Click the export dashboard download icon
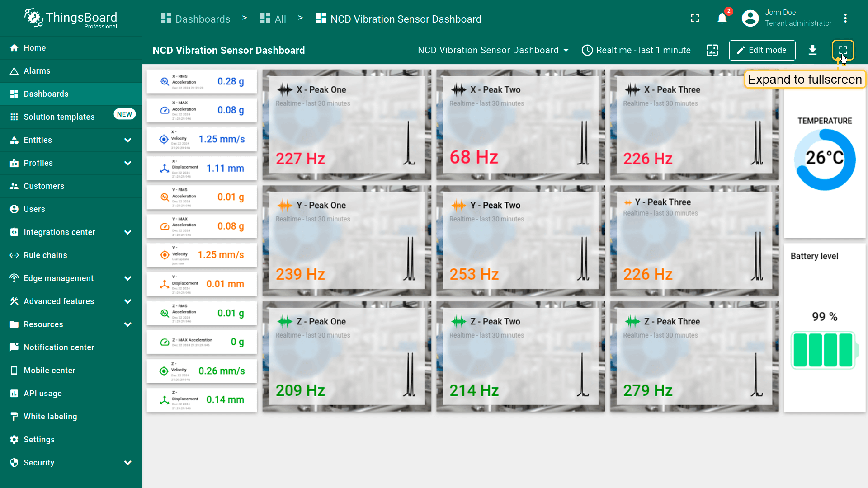The height and width of the screenshot is (488, 868). (812, 50)
